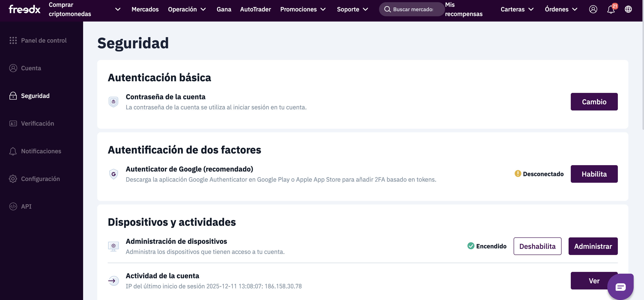Viewport: 644px width, 300px height.
Task: Click Administrar to manage devices
Action: click(593, 246)
